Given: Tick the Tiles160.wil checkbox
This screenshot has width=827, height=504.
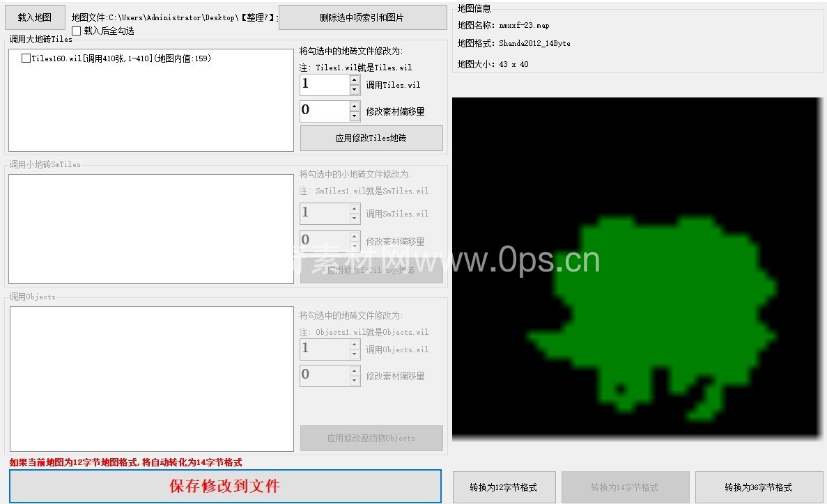Looking at the screenshot, I should (x=26, y=58).
